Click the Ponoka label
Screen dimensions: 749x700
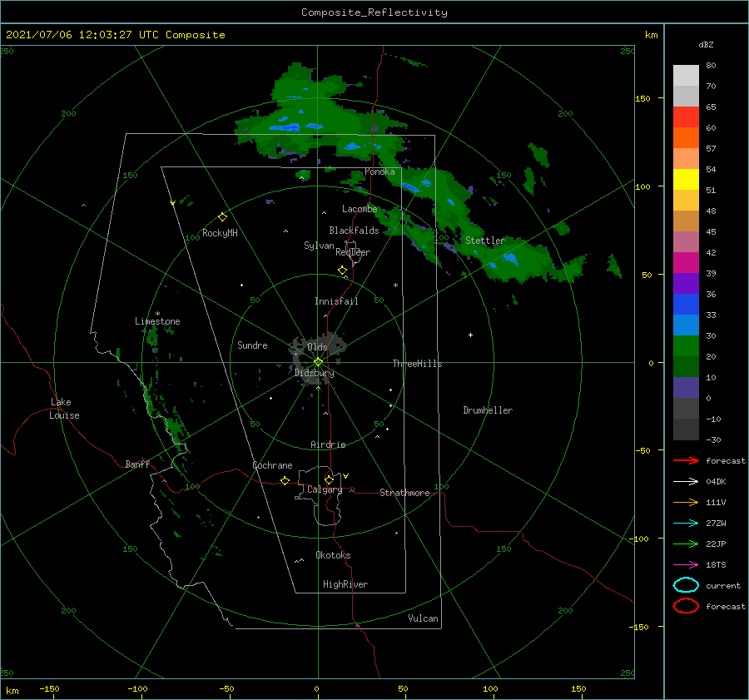tap(379, 171)
